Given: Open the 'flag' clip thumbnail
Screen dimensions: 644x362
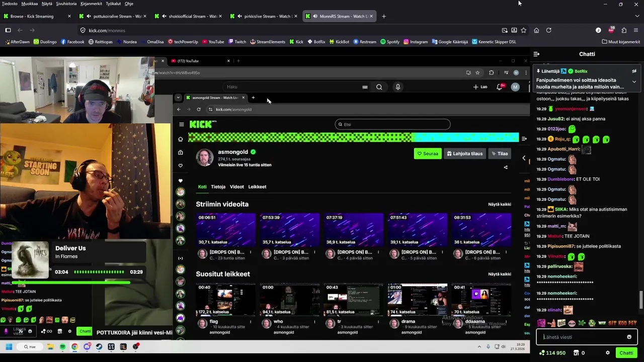Looking at the screenshot, I should pos(226,300).
